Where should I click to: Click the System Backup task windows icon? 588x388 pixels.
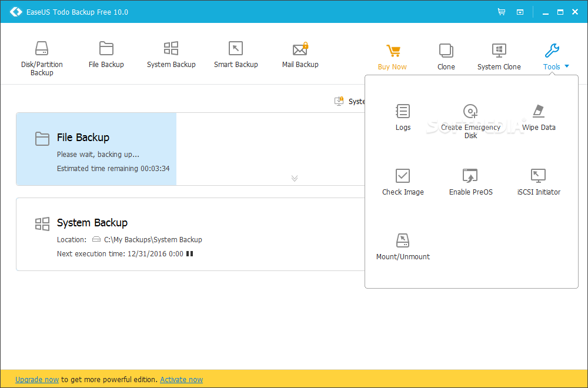point(42,224)
